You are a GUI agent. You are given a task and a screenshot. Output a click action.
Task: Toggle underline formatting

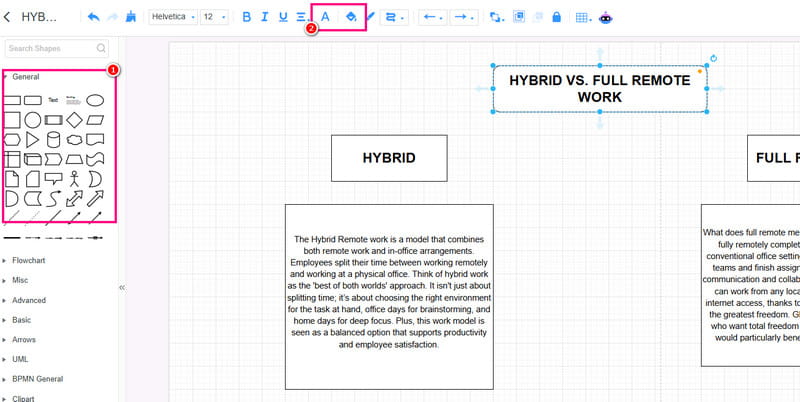[x=283, y=17]
